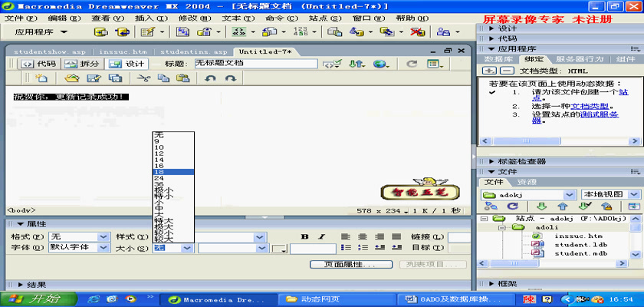Open the 修改 menu
This screenshot has height=307, width=644.
[195, 18]
